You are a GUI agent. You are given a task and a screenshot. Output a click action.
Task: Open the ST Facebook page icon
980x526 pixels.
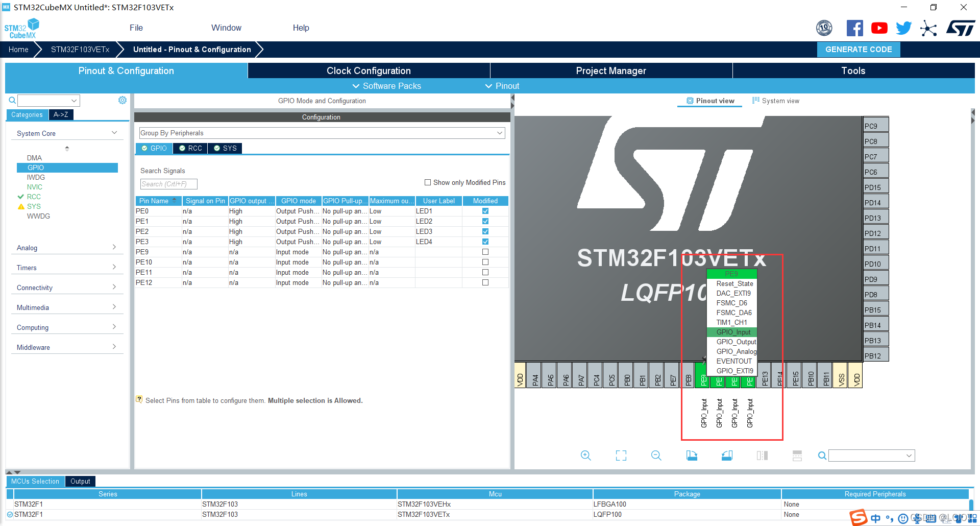(854, 28)
